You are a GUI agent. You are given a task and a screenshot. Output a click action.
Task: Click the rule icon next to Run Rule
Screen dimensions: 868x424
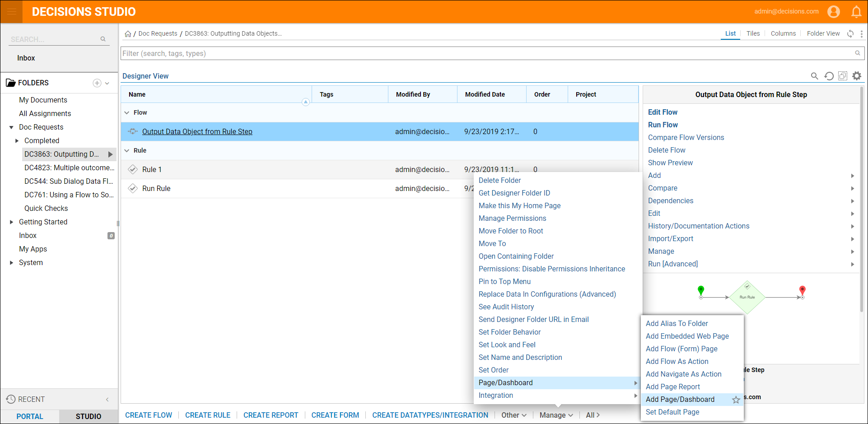(133, 188)
